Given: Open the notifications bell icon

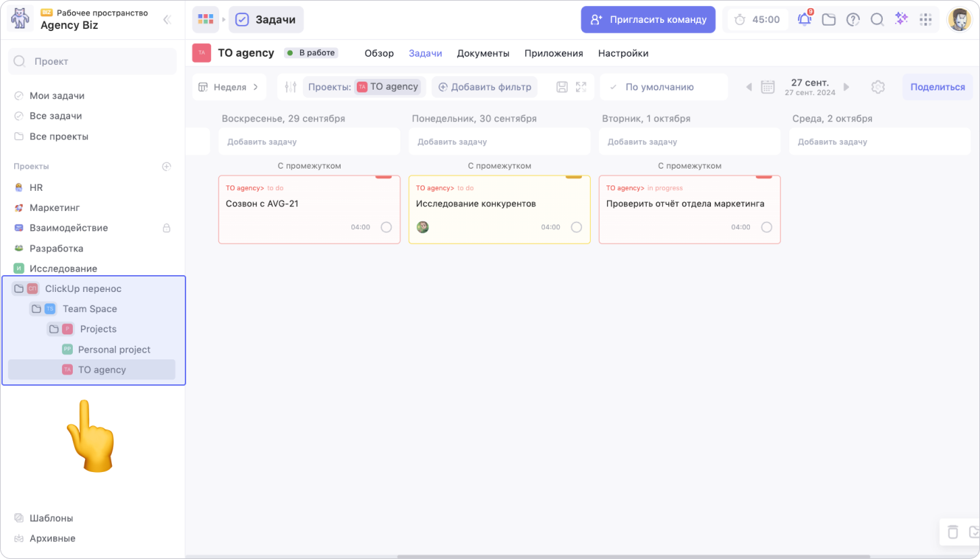Looking at the screenshot, I should point(804,20).
